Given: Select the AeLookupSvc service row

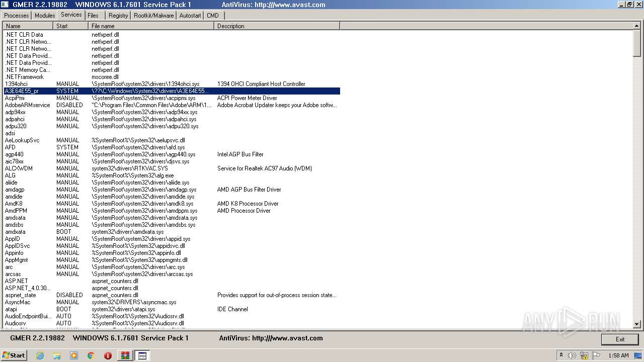Looking at the screenshot, I should click(172, 140).
